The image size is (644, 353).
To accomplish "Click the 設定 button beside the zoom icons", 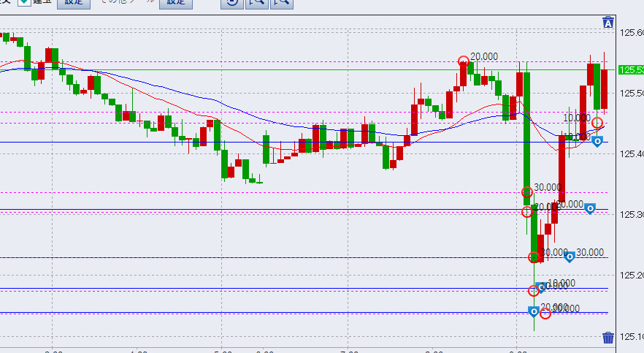I will (175, 3).
